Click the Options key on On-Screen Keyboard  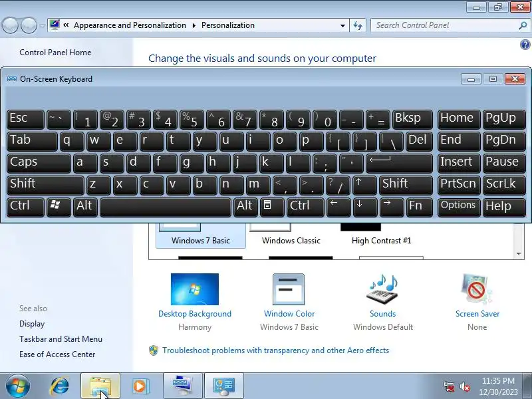pos(459,207)
